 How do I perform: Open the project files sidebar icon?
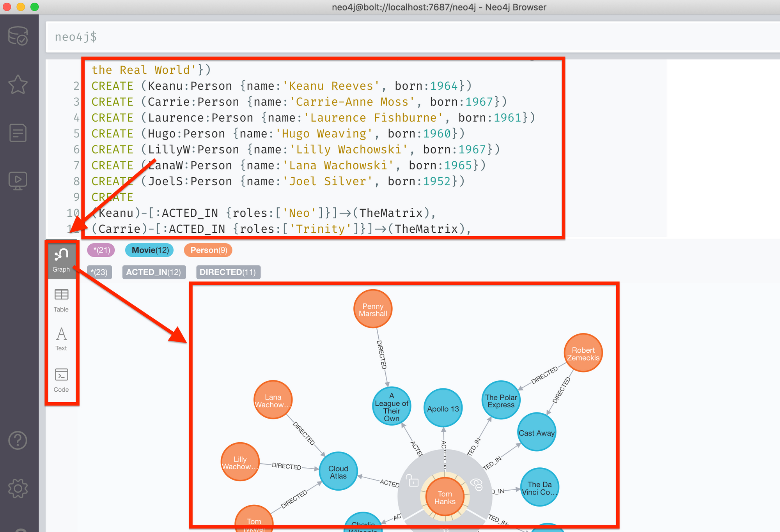(x=18, y=133)
